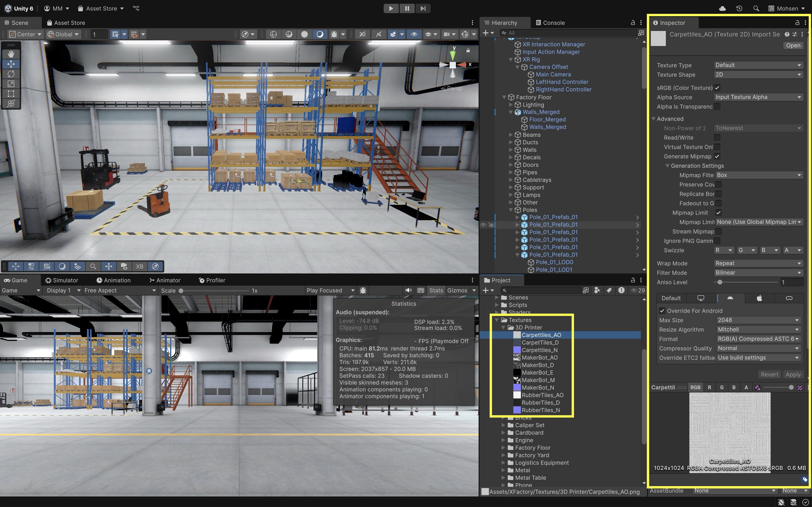Select the Hand view tool
Viewport: 812px width, 507px height.
click(x=11, y=54)
